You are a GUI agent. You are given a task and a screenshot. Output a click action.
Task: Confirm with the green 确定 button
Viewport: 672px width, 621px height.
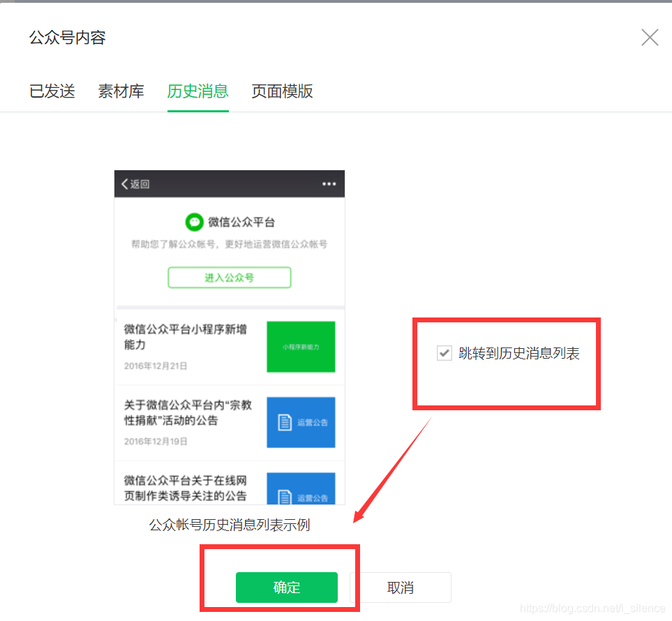click(286, 587)
